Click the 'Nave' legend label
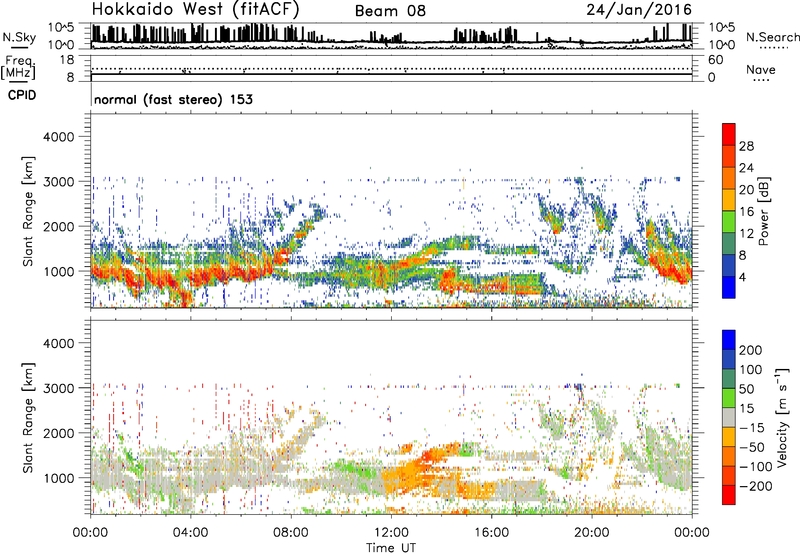The width and height of the screenshot is (800, 554). [x=761, y=69]
